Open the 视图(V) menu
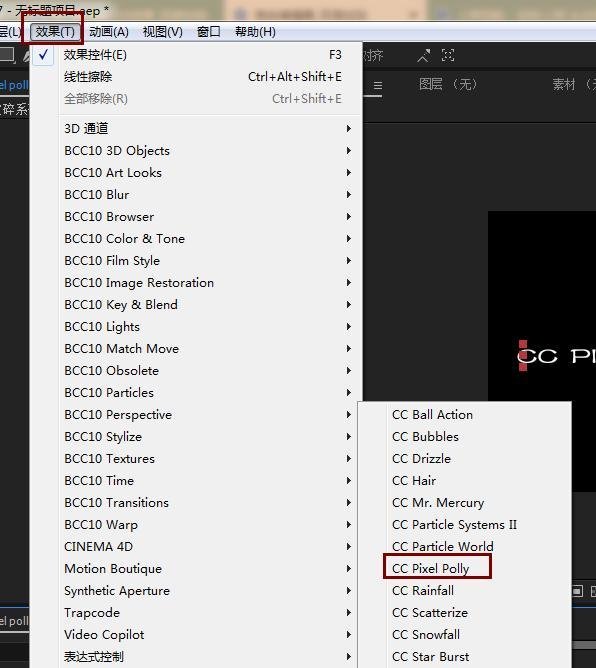Viewport: 596px width, 668px height. pos(163,32)
